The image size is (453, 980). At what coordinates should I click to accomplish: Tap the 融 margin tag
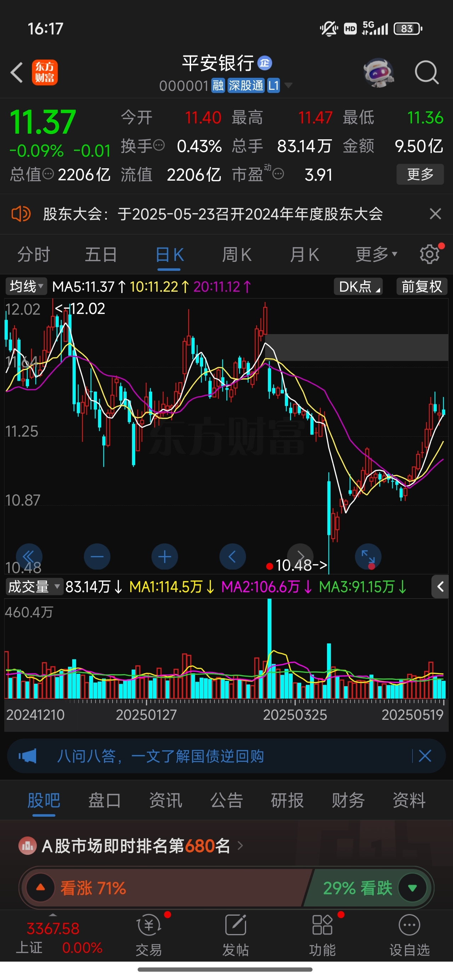point(218,86)
